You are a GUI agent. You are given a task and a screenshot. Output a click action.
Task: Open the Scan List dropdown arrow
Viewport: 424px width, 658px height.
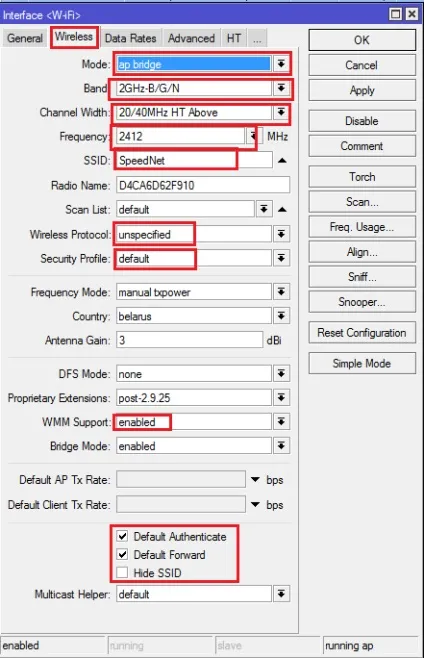pyautogui.click(x=264, y=209)
